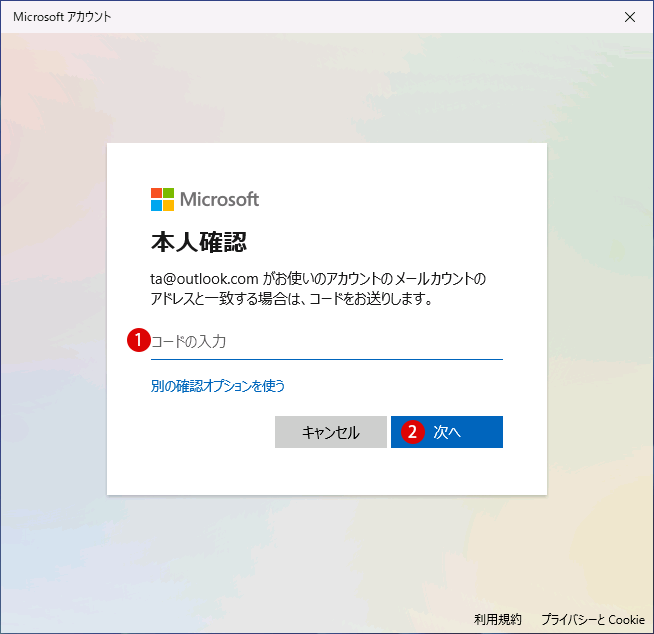The width and height of the screenshot is (654, 634).
Task: Close the Microsoft アカウント window
Action: coord(630,17)
